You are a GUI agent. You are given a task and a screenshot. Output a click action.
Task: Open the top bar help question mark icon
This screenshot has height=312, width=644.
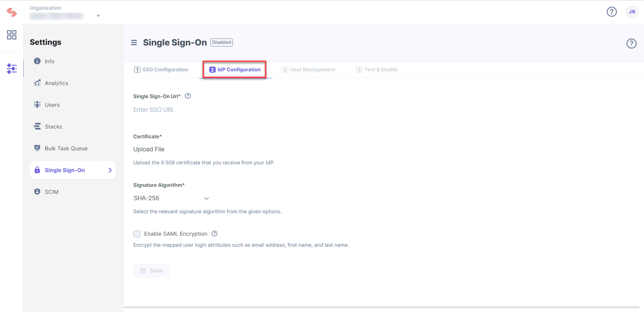pos(611,12)
